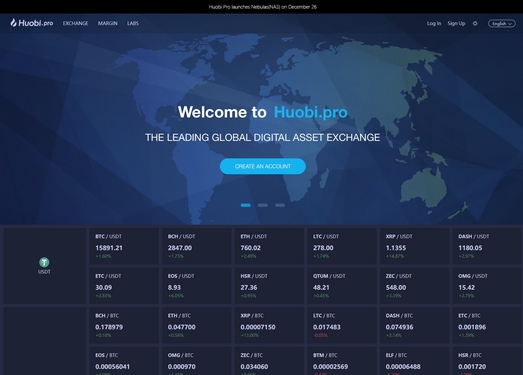The height and width of the screenshot is (375, 523).
Task: Select the XRP / USDT trading pair
Action: pos(414,246)
